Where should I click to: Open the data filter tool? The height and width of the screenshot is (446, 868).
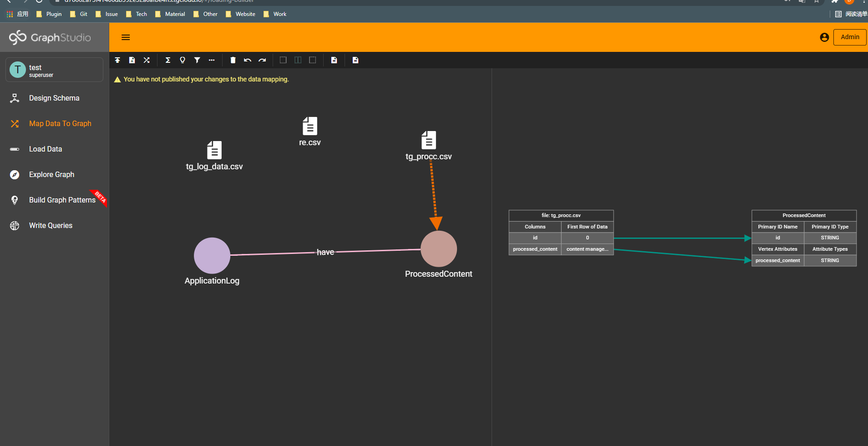click(197, 60)
